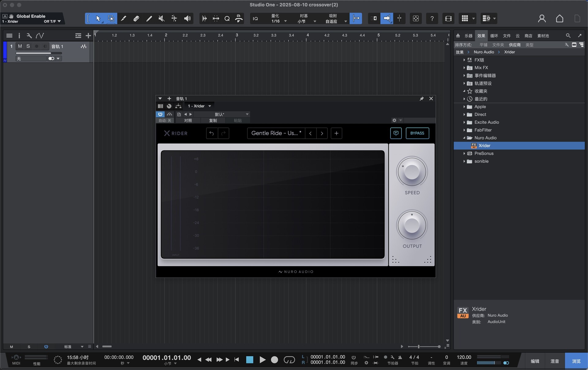The image size is (588, 370).
Task: Pin the Xrider plugin window
Action: (x=422, y=99)
